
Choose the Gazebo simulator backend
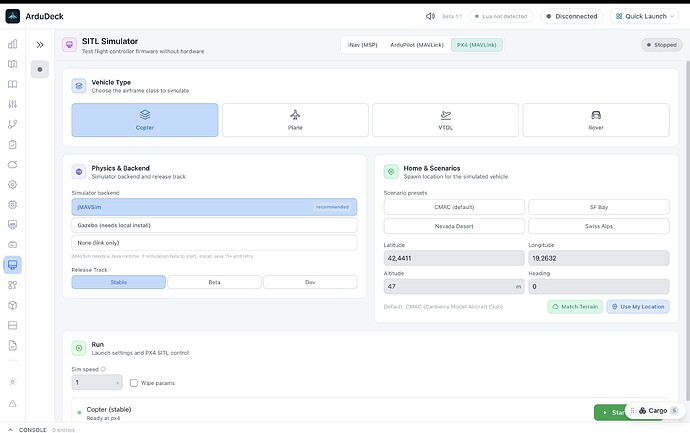coord(214,225)
